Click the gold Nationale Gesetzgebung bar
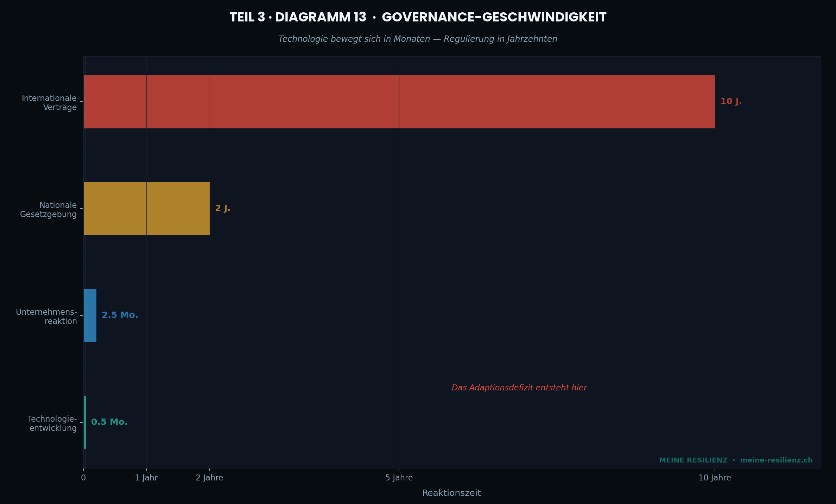The image size is (836, 504). pos(146,209)
